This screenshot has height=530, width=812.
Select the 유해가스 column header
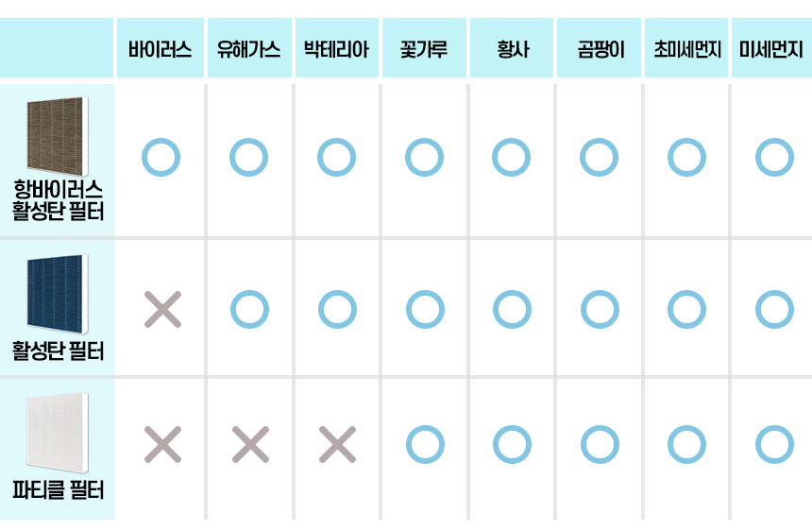coord(248,48)
